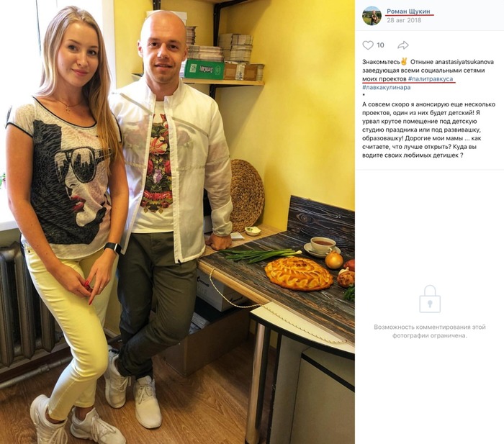Click the victory hand emoji in caption
The height and width of the screenshot is (444, 504).
(404, 61)
